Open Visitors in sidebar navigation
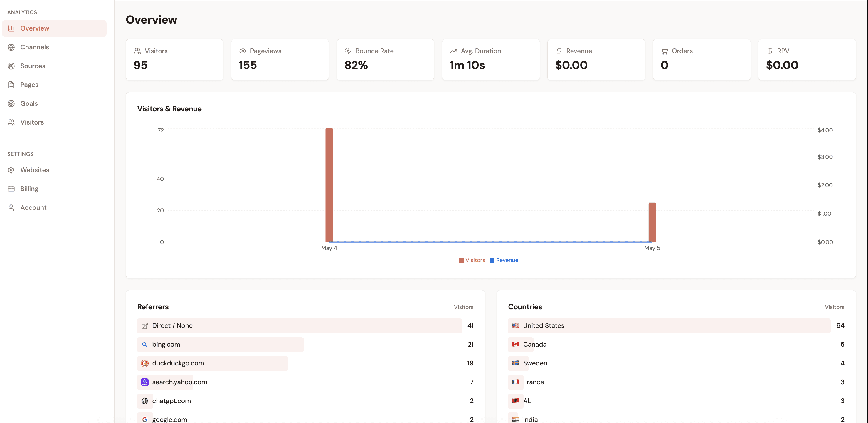 click(54, 122)
